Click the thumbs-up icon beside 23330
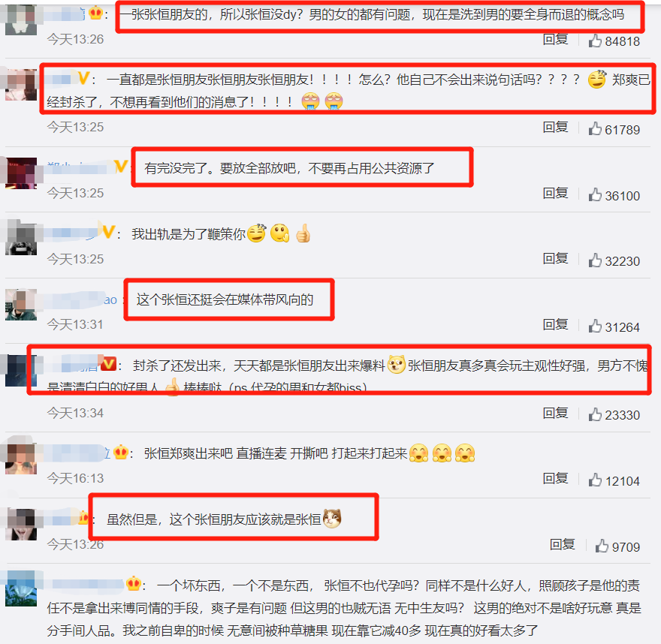Screen dimensions: 661x644 click(595, 414)
